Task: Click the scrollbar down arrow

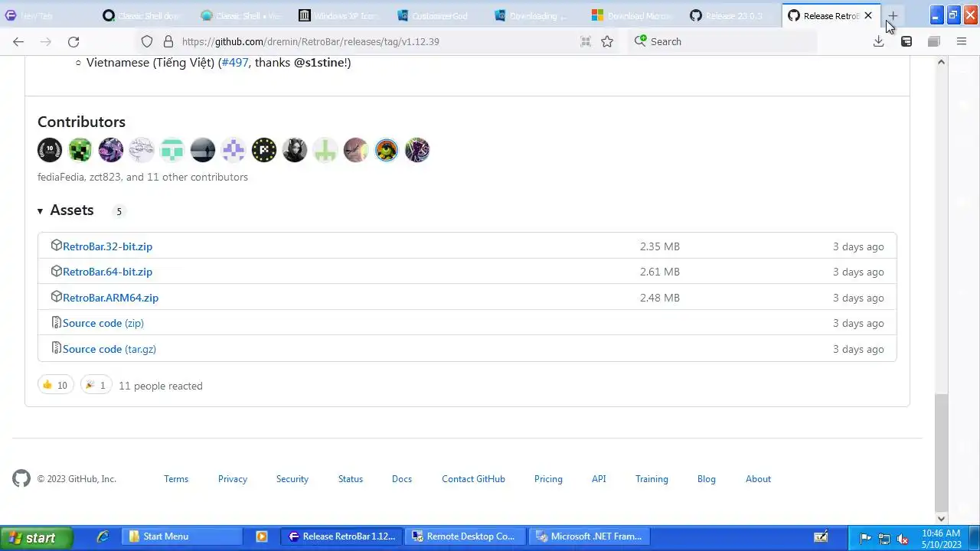Action: point(941,518)
